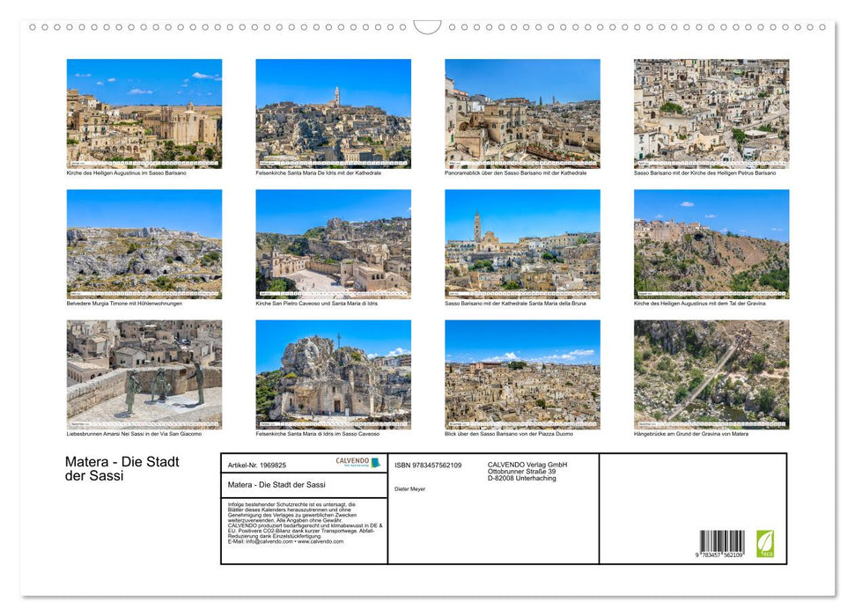Click the teal accent mark beside the CALVENDO wordmark
The height and width of the screenshot is (616, 855).
376,465
